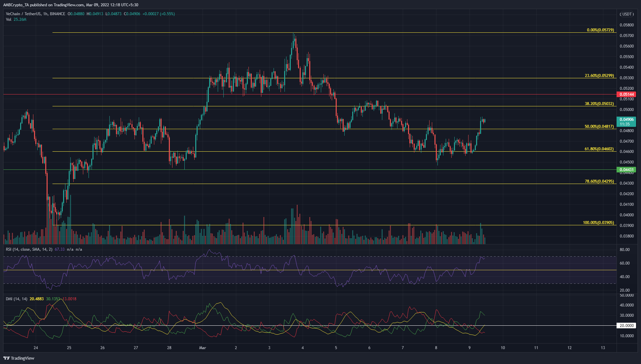
Task: Select the VeChain / TetherUS symbol title
Action: coord(35,14)
